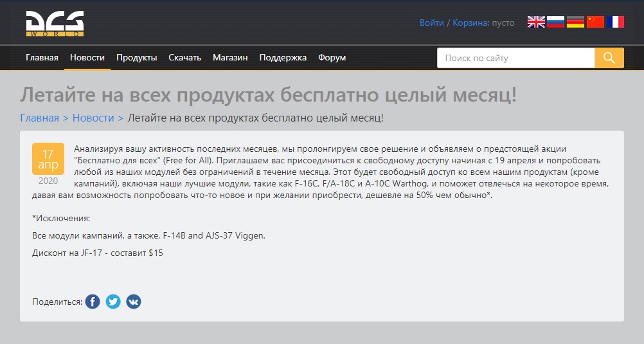Click the orange search magnifier button
This screenshot has width=644, height=344.
pos(609,58)
